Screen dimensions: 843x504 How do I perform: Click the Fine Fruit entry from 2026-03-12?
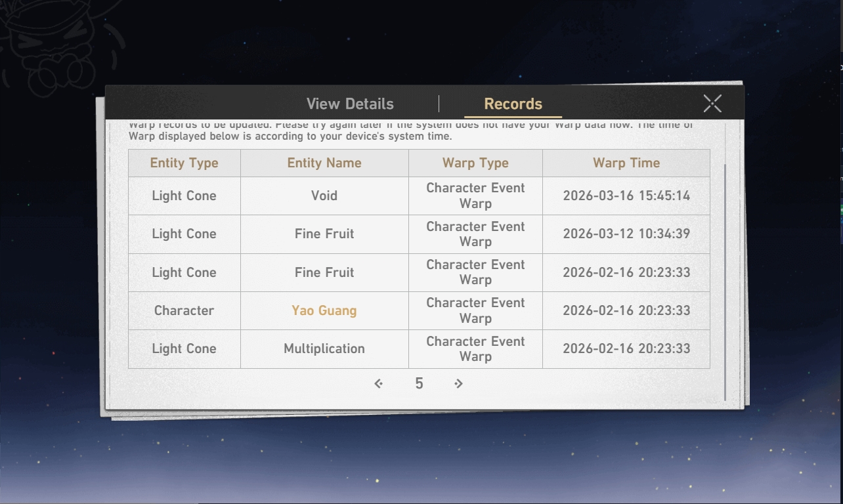324,234
